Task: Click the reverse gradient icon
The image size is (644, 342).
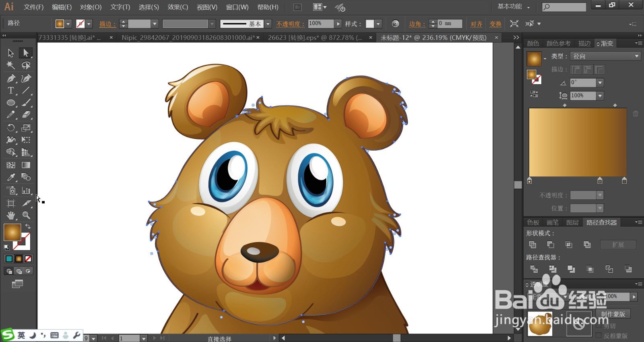Action: 534,94
